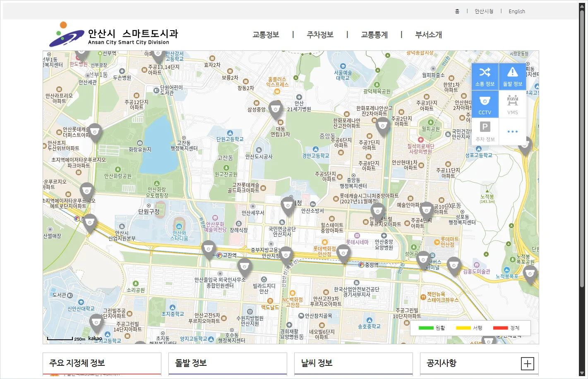This screenshot has width=588, height=379.
Task: Open CCTV marker beside 안산21세기병원
Action: click(276, 110)
